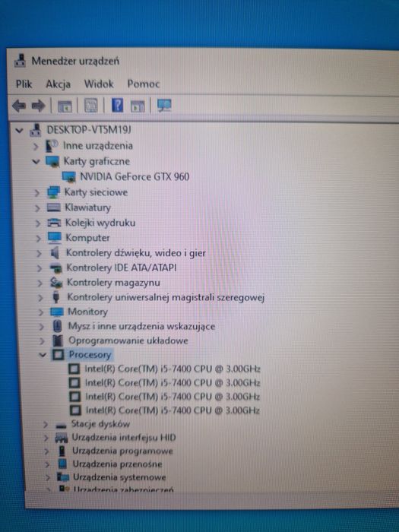The height and width of the screenshot is (532, 399).
Task: Click the show/hide console tree toolbar icon
Action: (65, 106)
